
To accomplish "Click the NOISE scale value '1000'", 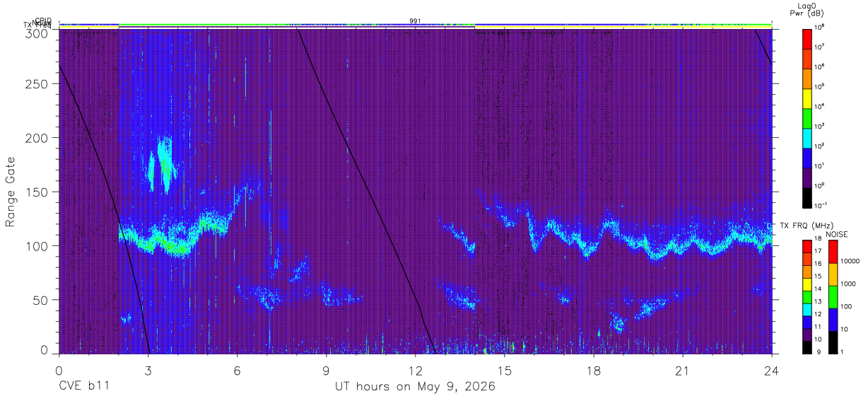I will [848, 284].
